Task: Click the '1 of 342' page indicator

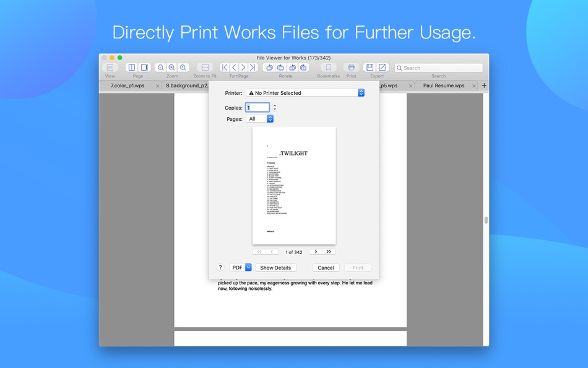Action: 294,252
